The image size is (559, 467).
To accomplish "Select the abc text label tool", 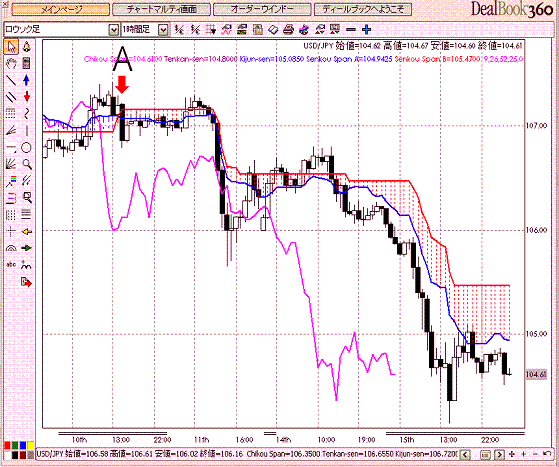I will [11, 265].
